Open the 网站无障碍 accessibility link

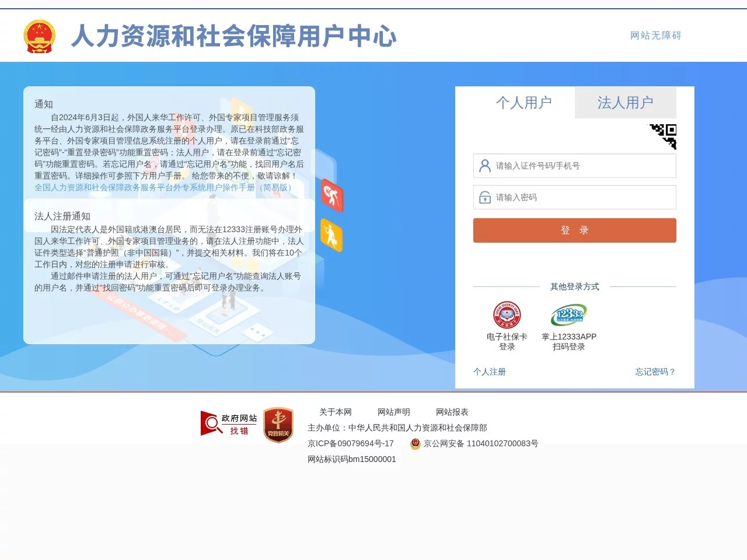[x=654, y=36]
